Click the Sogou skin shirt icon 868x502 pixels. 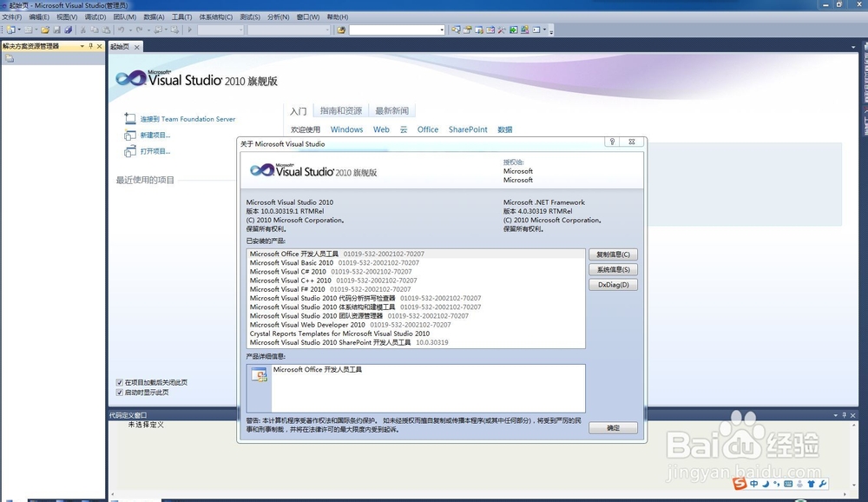coord(811,484)
